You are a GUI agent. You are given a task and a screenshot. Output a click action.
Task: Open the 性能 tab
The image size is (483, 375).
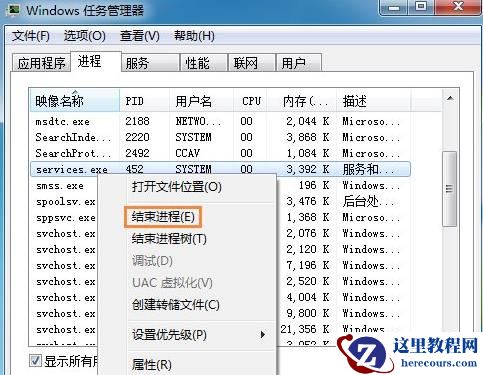[x=204, y=63]
